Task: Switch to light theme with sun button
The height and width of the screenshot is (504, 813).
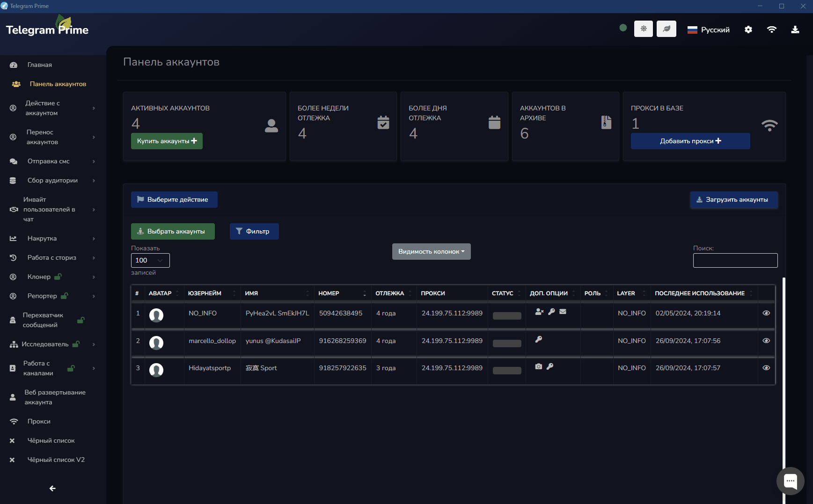Action: coord(644,29)
